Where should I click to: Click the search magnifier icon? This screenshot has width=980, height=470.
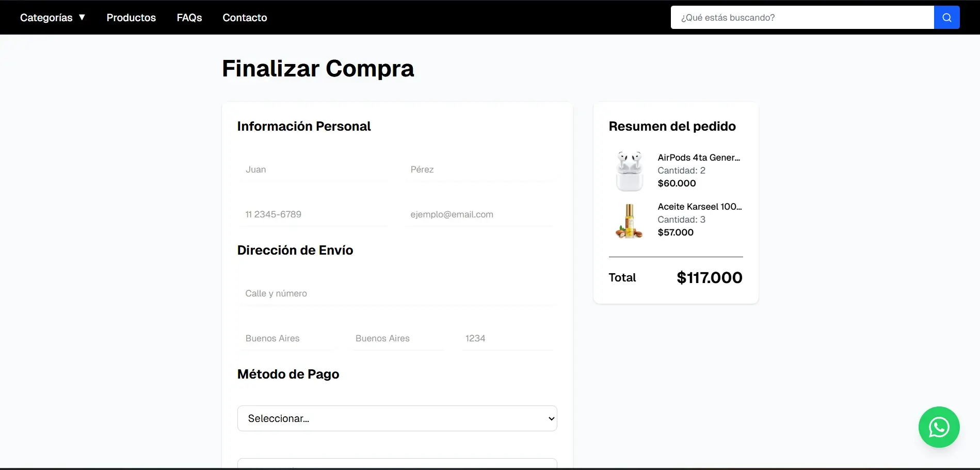[x=946, y=17]
